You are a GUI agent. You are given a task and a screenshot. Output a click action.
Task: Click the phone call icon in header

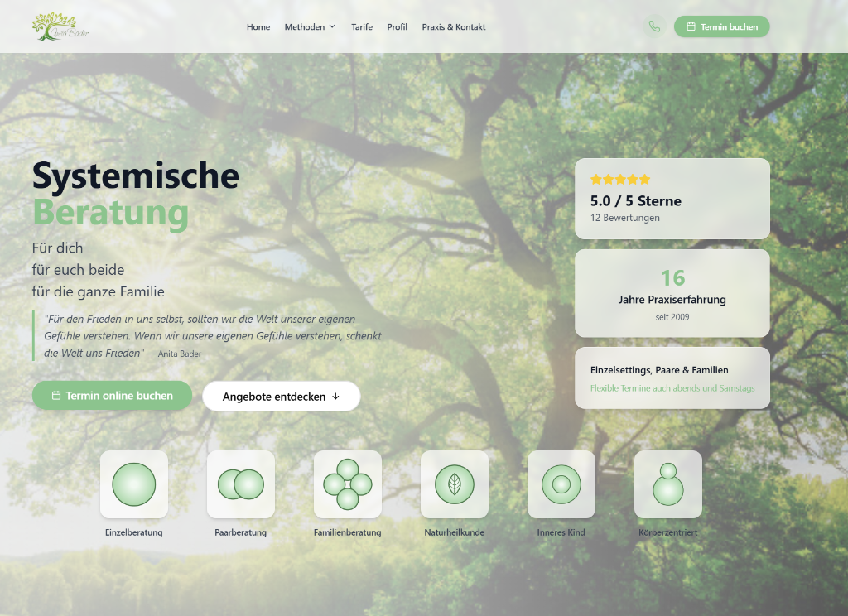654,26
